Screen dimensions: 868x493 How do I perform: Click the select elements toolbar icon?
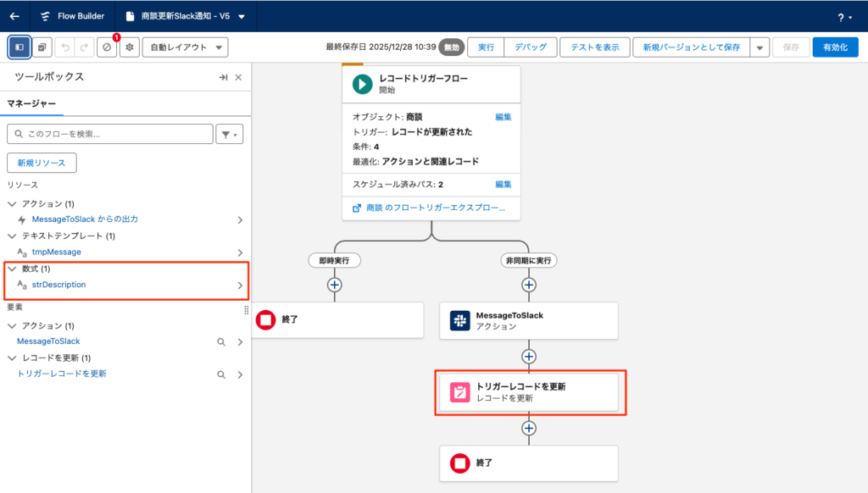pyautogui.click(x=42, y=47)
